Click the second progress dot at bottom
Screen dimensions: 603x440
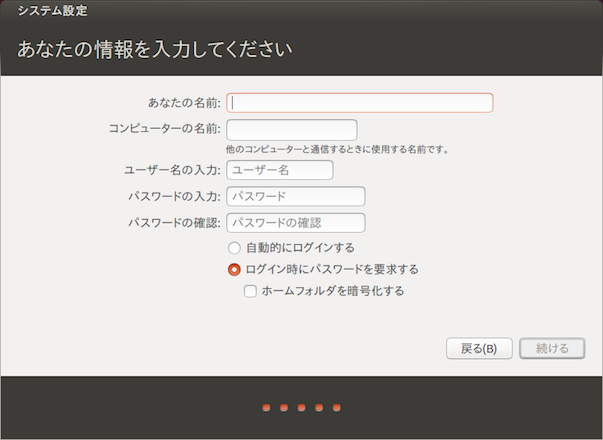tap(284, 408)
